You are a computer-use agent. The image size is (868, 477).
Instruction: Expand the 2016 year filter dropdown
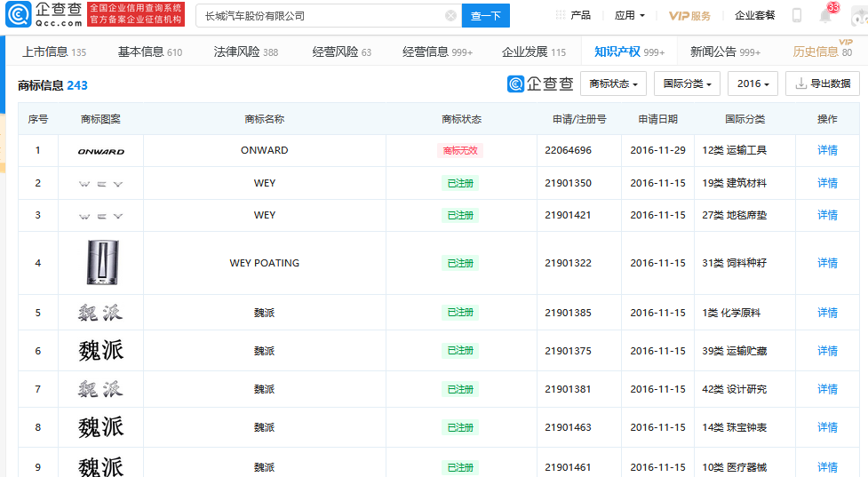click(x=753, y=83)
